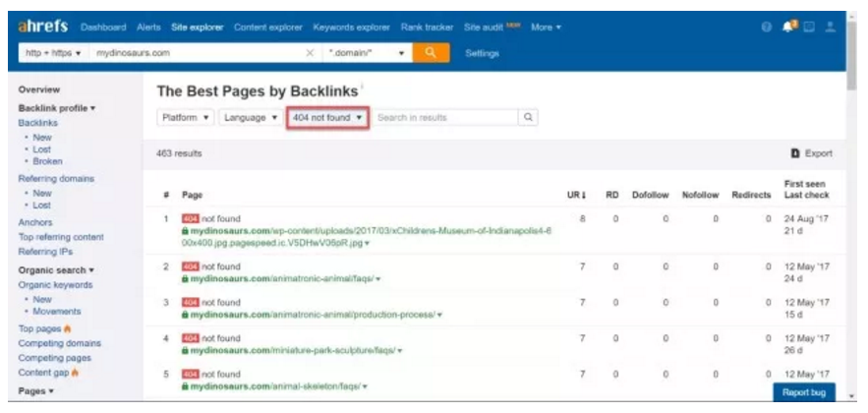Sort by the Nofollow column header

(700, 195)
